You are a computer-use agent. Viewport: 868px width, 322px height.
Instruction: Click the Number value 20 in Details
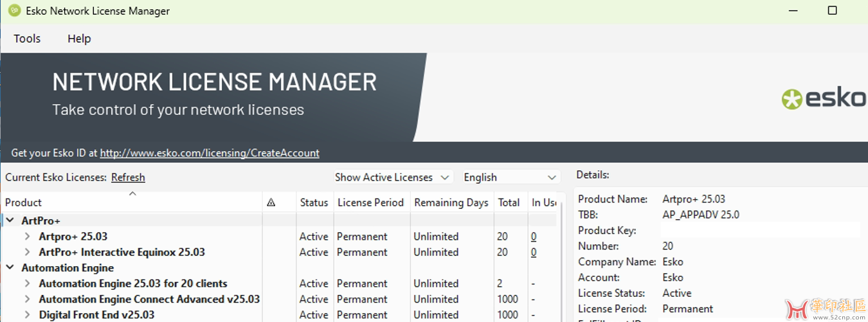tap(668, 246)
